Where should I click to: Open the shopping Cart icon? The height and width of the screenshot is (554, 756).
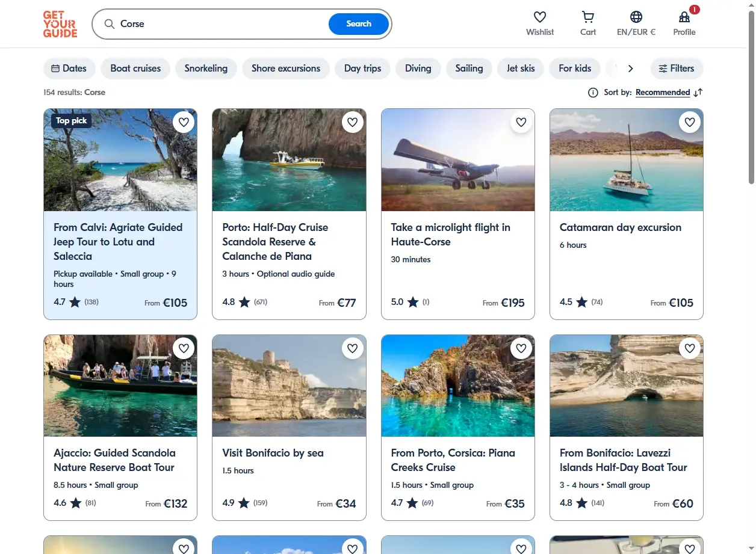(x=588, y=17)
